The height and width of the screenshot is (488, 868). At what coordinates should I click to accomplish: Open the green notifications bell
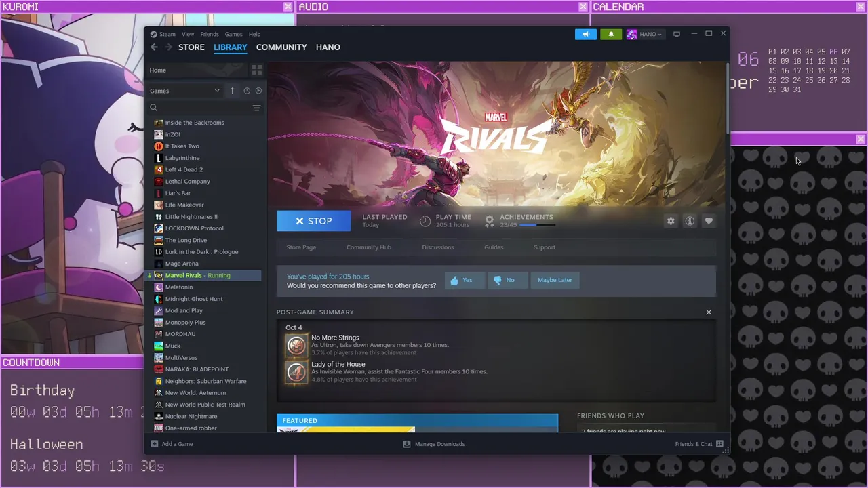[610, 35]
